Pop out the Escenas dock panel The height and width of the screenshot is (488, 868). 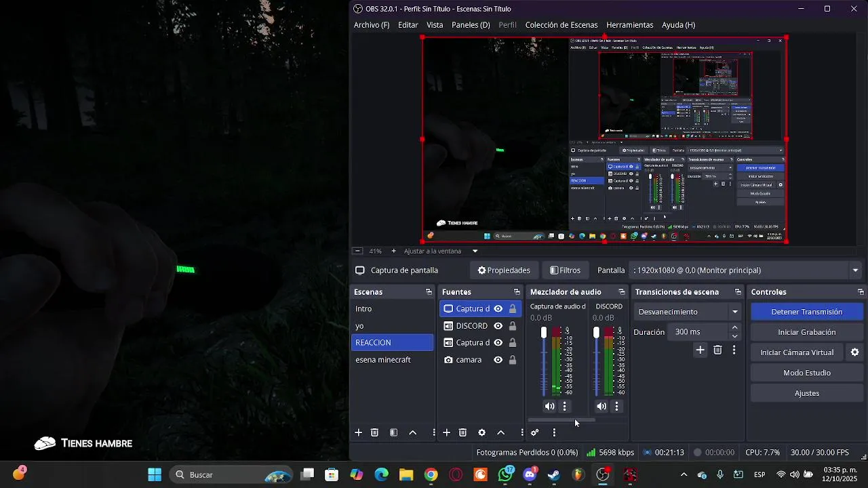coord(429,292)
